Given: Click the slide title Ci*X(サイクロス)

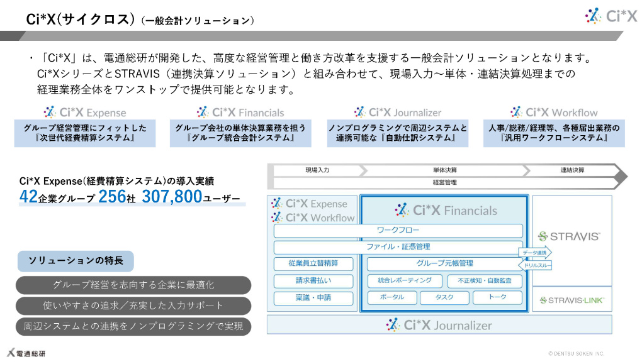Looking at the screenshot, I should [x=81, y=19].
